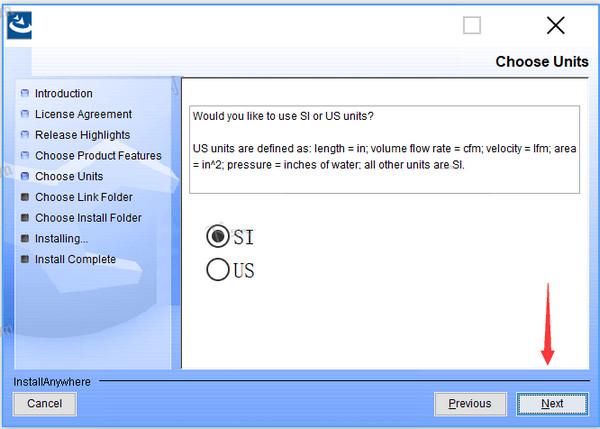
Task: Click the Introduction step bullet icon
Action: [25, 94]
